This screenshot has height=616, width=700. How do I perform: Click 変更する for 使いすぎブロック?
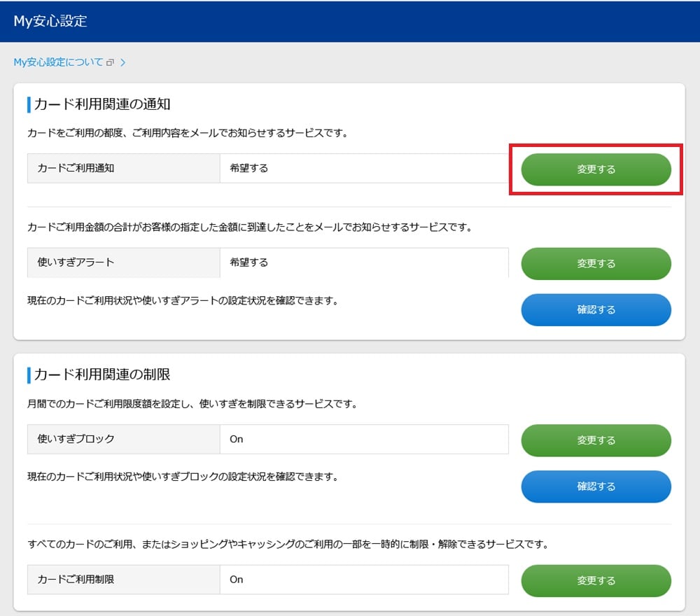click(x=596, y=440)
